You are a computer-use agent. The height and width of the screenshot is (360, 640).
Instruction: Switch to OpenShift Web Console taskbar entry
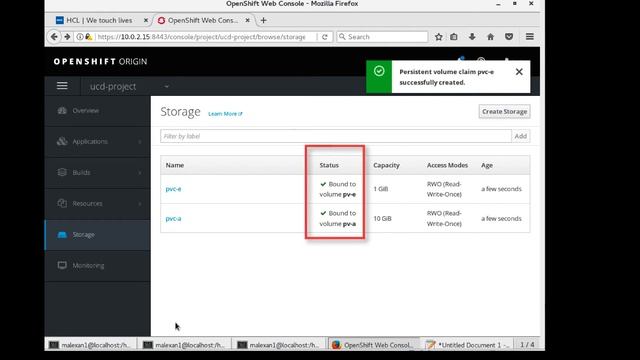373,345
